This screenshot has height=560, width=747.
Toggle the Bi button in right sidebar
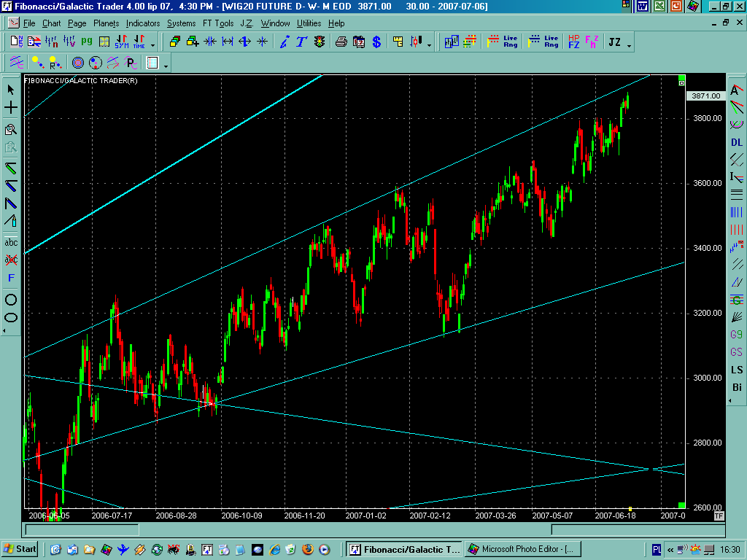pos(737,387)
